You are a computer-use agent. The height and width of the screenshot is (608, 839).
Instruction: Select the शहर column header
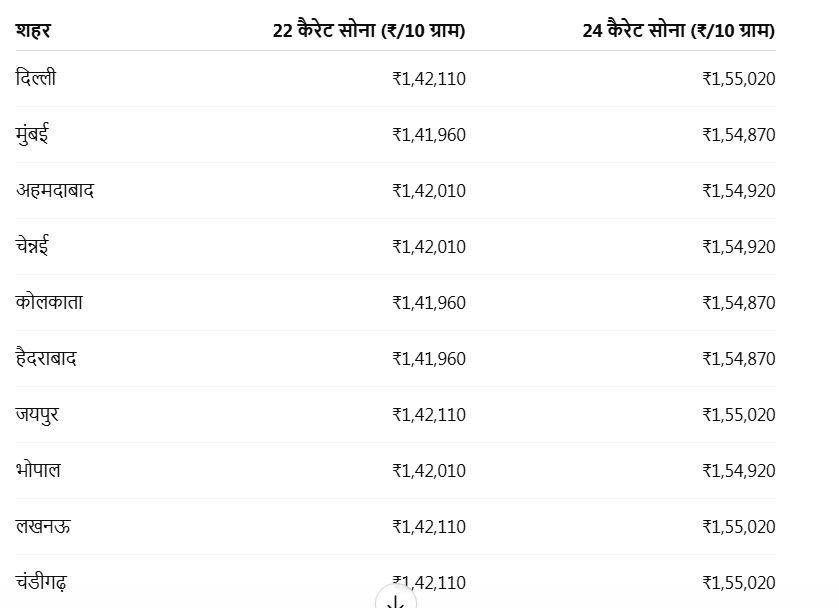[x=33, y=30]
